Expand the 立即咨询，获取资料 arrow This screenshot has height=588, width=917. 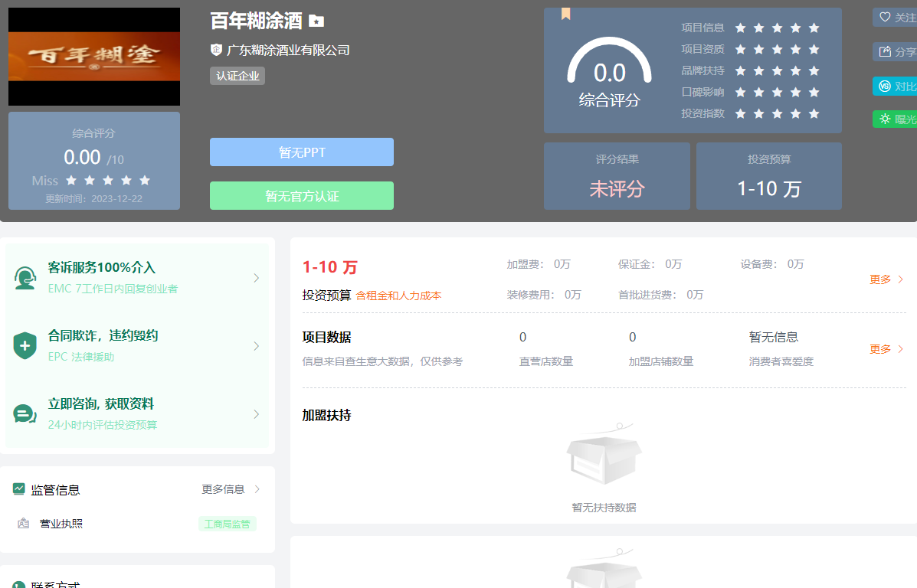pos(257,414)
